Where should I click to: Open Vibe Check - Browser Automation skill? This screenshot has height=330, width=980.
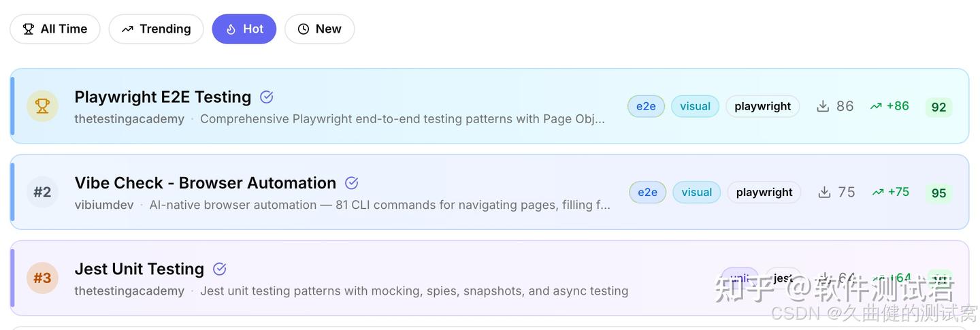point(205,183)
